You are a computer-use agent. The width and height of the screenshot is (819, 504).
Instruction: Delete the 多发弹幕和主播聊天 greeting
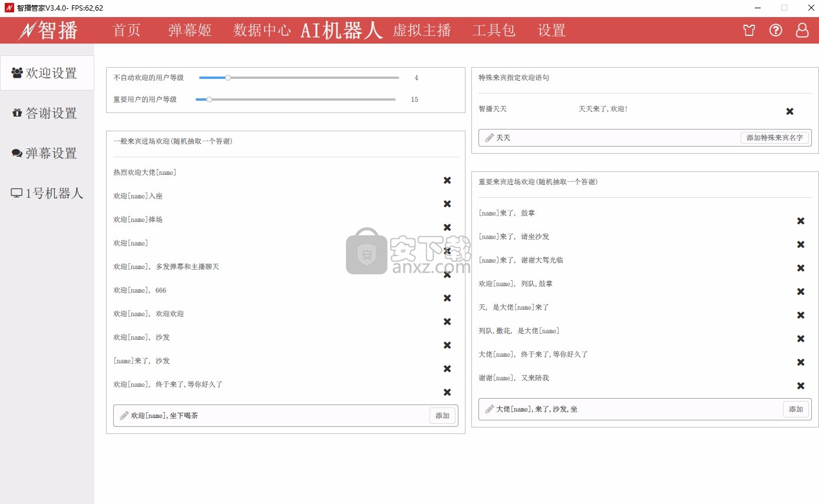tap(447, 274)
